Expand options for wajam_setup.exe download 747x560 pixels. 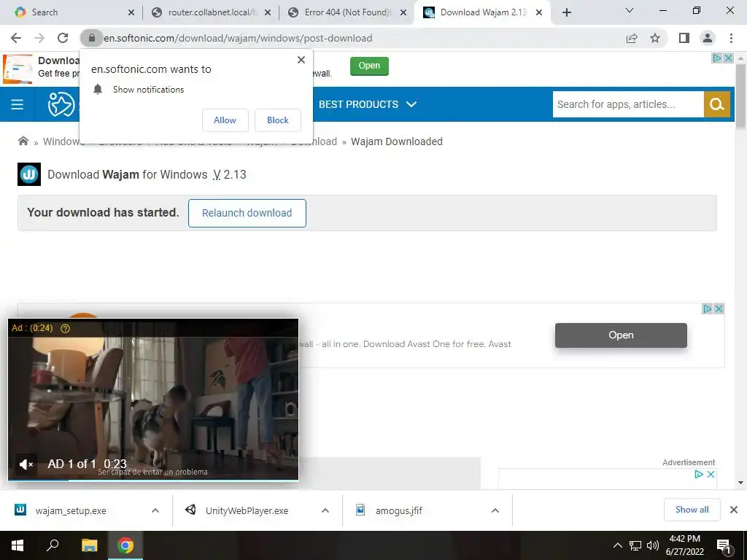coord(155,510)
